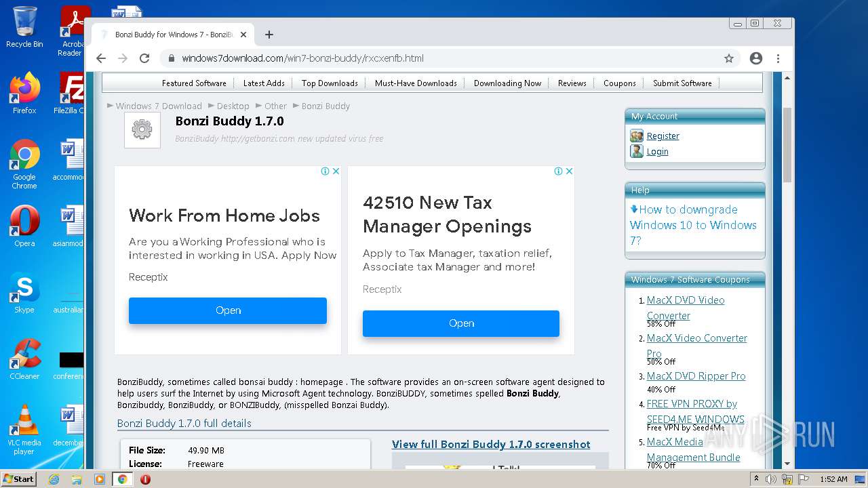Click Opera red icon in taskbar

point(145,479)
